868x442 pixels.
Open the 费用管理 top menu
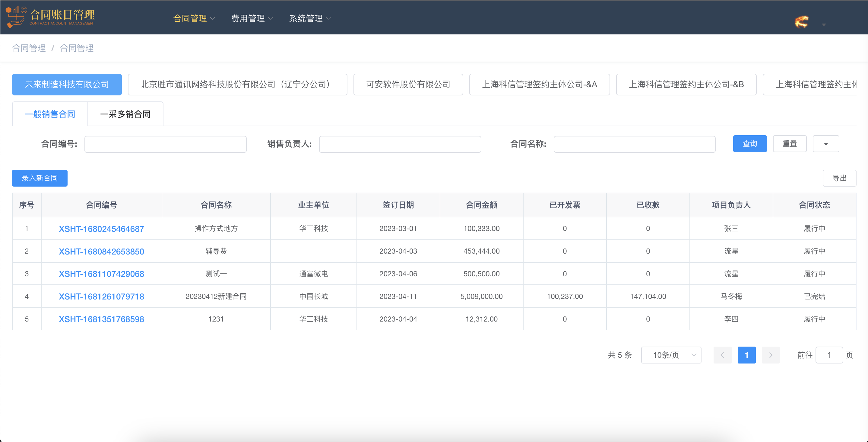252,18
